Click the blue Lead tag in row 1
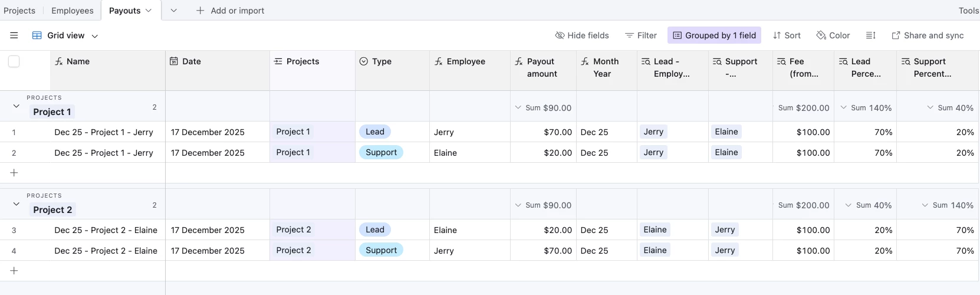Image resolution: width=980 pixels, height=295 pixels. click(x=374, y=132)
